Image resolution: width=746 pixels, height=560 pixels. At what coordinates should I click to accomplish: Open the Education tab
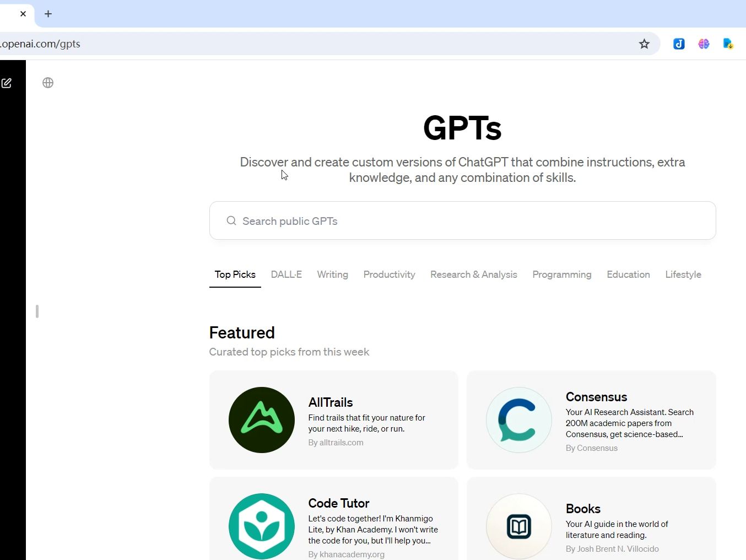629,274
